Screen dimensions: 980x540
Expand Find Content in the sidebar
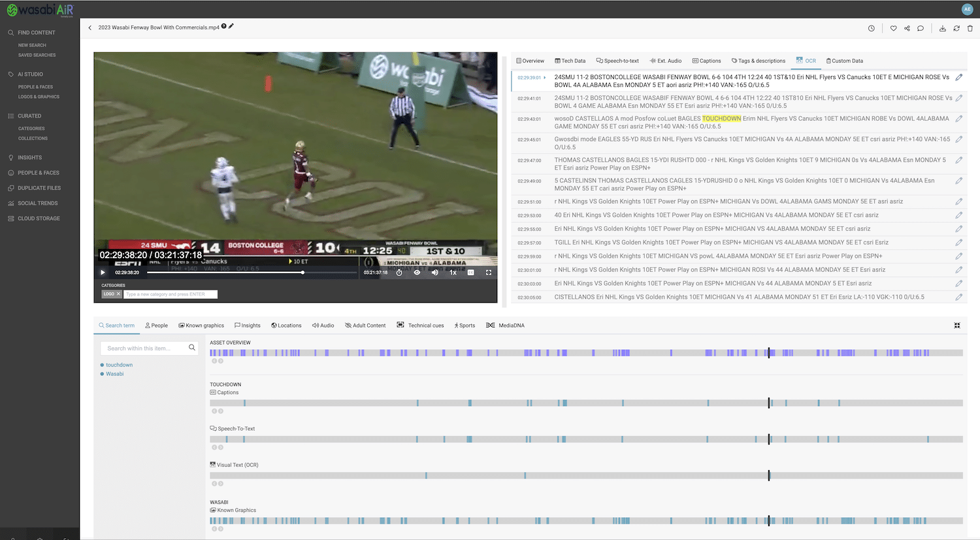(x=31, y=33)
